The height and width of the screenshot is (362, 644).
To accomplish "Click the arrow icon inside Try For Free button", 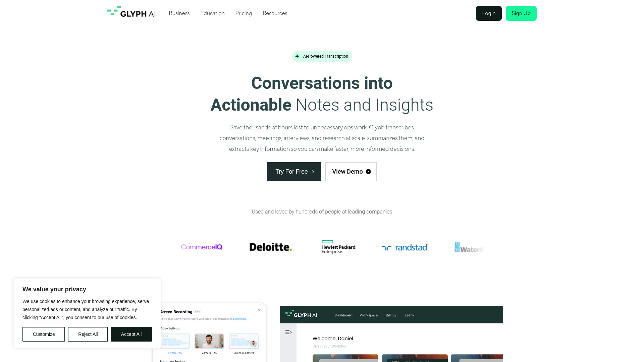I will [x=314, y=172].
